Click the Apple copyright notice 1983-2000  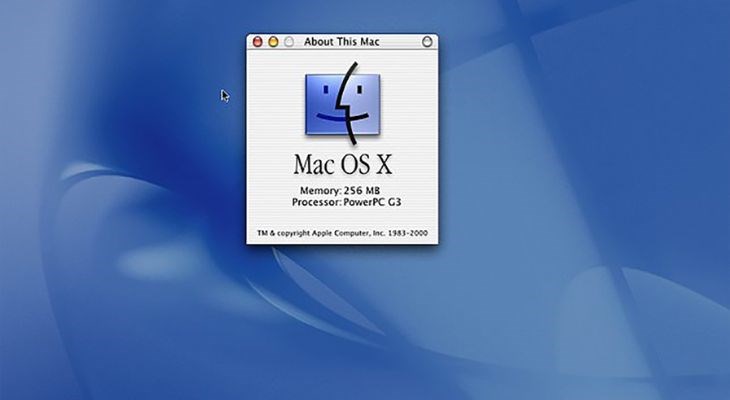(342, 233)
